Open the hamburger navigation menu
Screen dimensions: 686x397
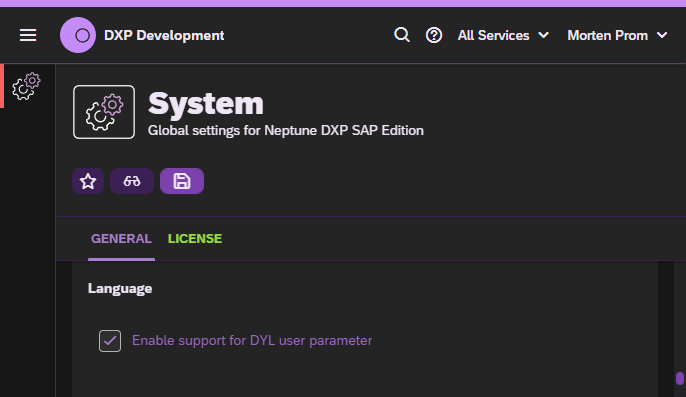point(28,35)
